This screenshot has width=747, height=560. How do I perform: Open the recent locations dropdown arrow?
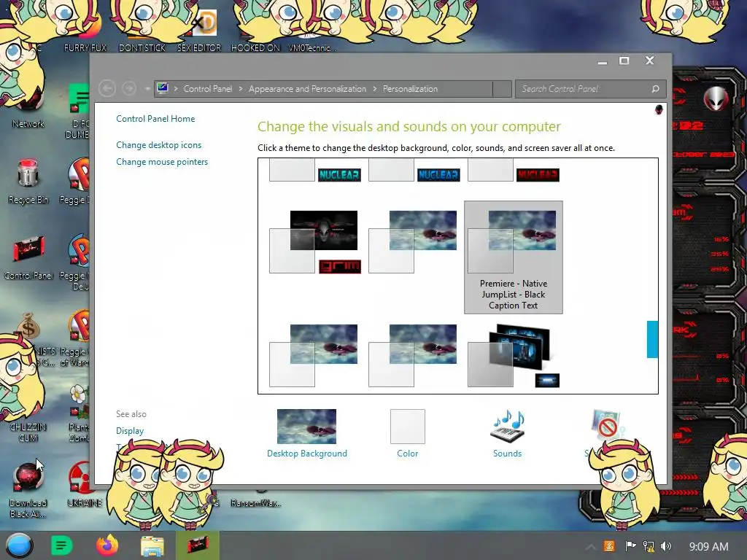(147, 89)
